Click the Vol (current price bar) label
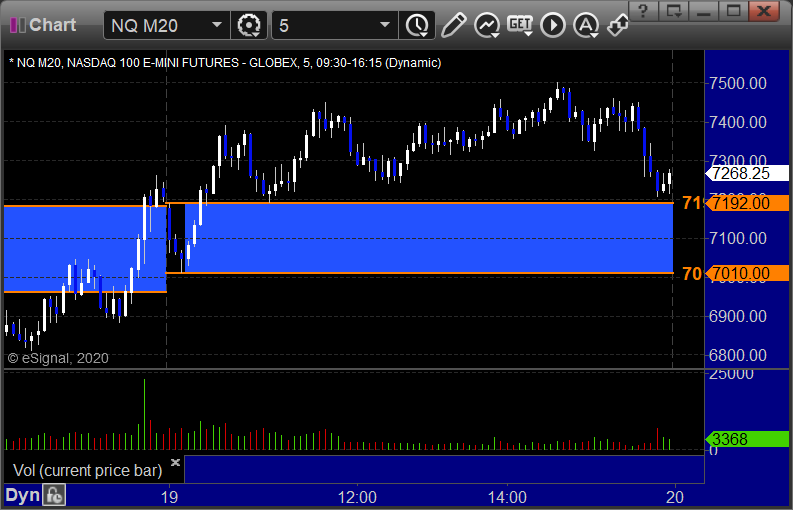Screen dimensions: 793x510 point(87,471)
